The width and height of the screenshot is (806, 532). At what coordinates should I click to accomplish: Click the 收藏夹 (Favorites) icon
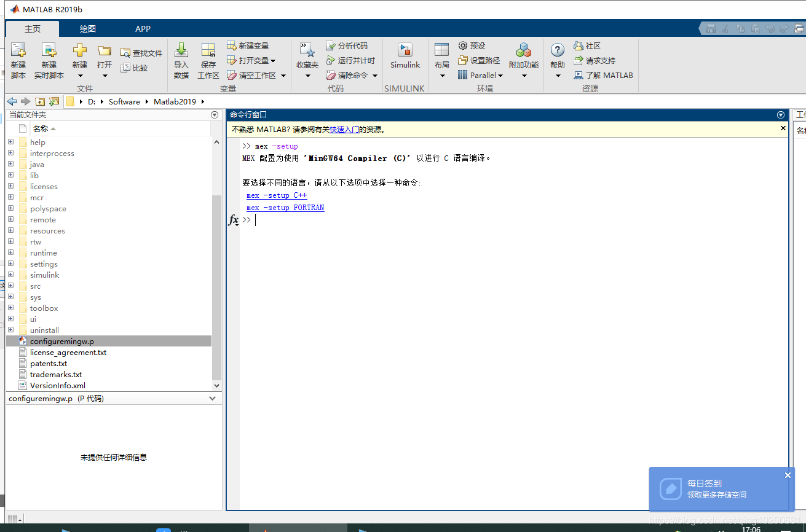pyautogui.click(x=307, y=50)
